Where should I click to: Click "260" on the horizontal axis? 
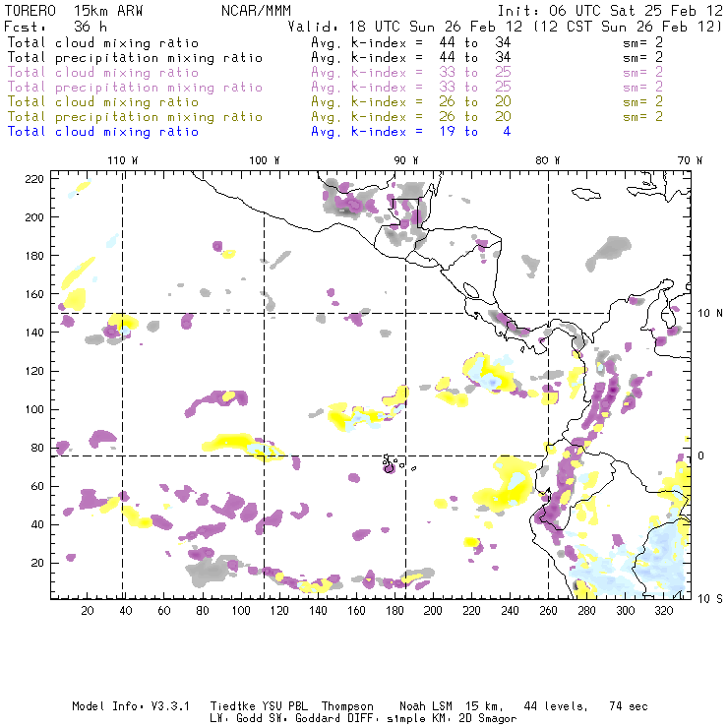(x=548, y=611)
